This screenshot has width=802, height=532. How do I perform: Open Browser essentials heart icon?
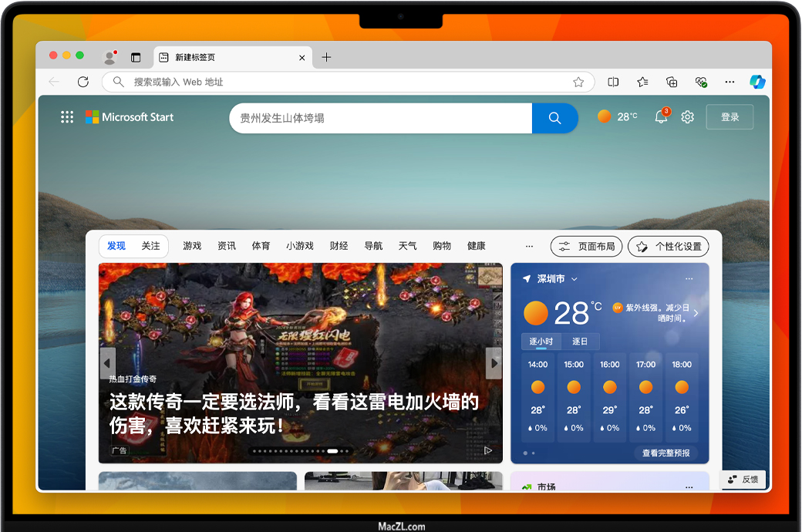[x=701, y=82]
